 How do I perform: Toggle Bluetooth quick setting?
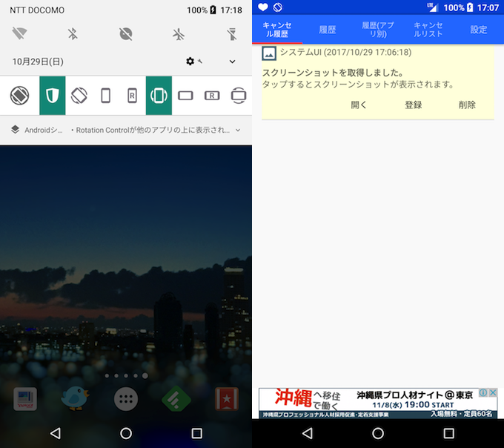click(x=73, y=34)
